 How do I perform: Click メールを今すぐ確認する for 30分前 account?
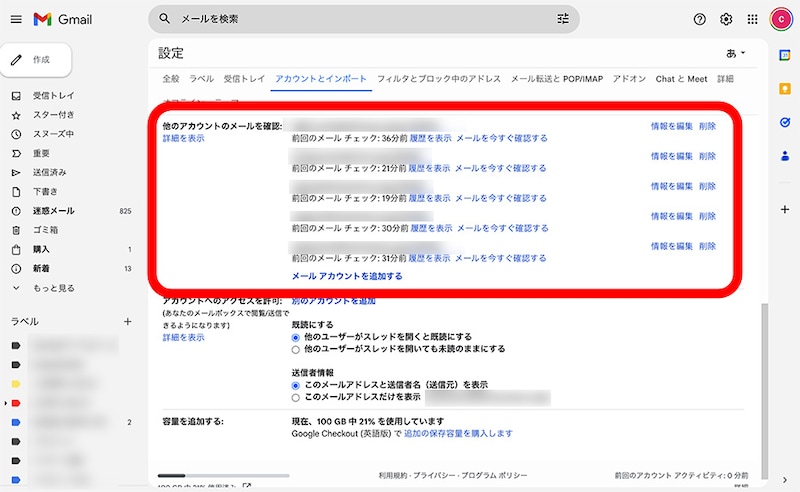503,228
